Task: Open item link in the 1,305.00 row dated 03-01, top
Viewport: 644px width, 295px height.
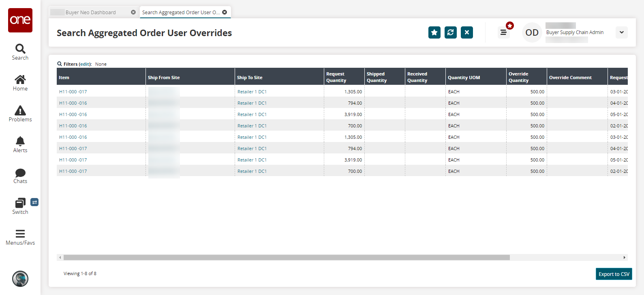Action: (73, 92)
